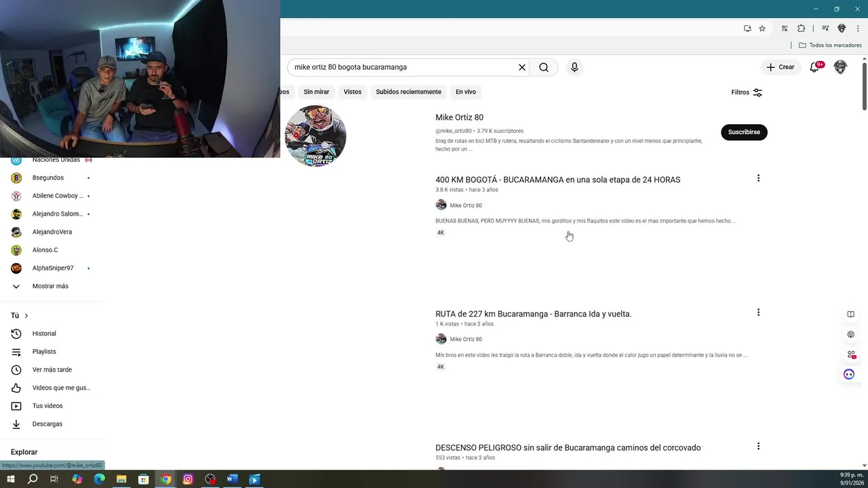Viewport: 868px width, 488px height.
Task: Open Ver más tarde in the sidebar
Action: 51,369
